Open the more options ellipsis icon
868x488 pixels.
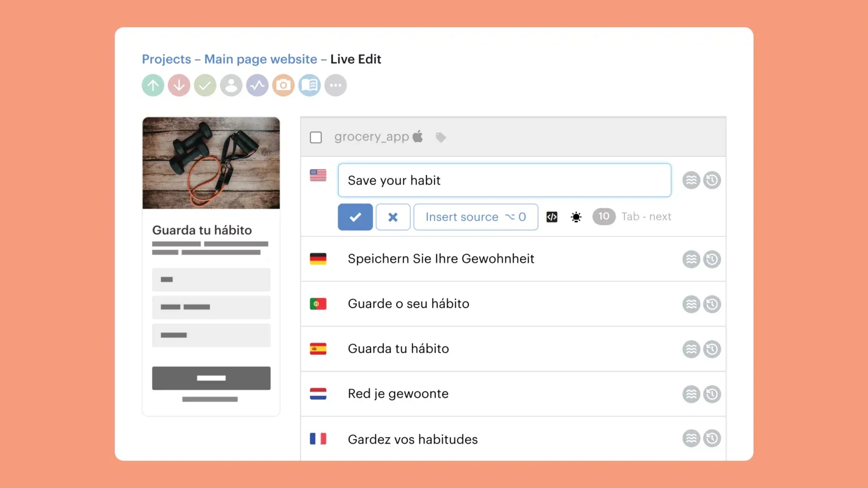336,85
